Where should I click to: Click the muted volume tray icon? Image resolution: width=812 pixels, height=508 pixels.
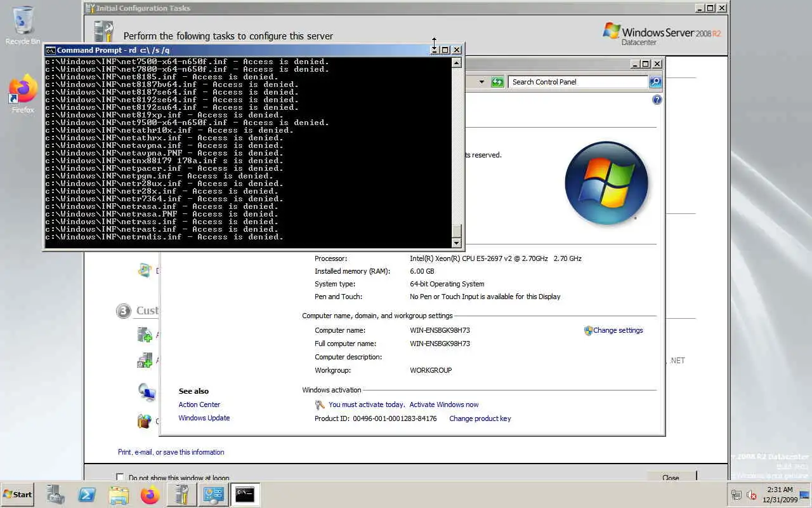coord(752,495)
